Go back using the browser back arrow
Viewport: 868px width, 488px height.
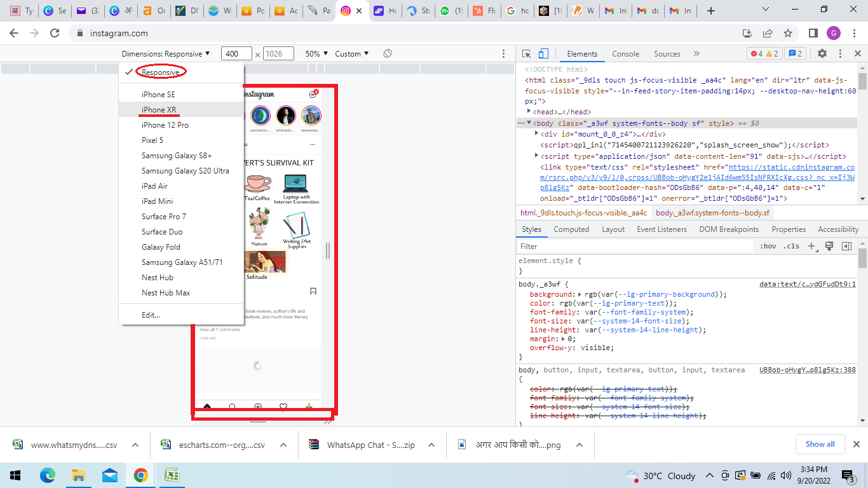point(15,33)
